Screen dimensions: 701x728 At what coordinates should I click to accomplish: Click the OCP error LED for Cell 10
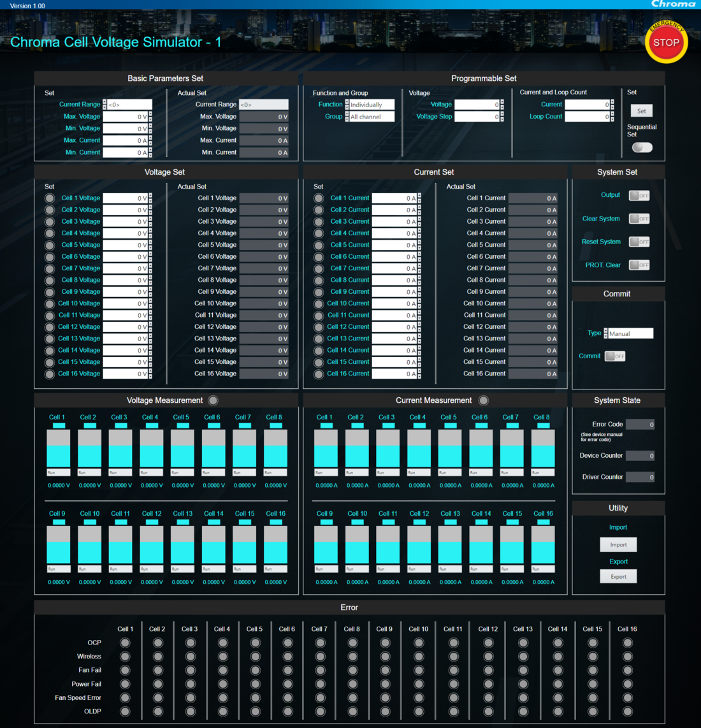(x=419, y=643)
